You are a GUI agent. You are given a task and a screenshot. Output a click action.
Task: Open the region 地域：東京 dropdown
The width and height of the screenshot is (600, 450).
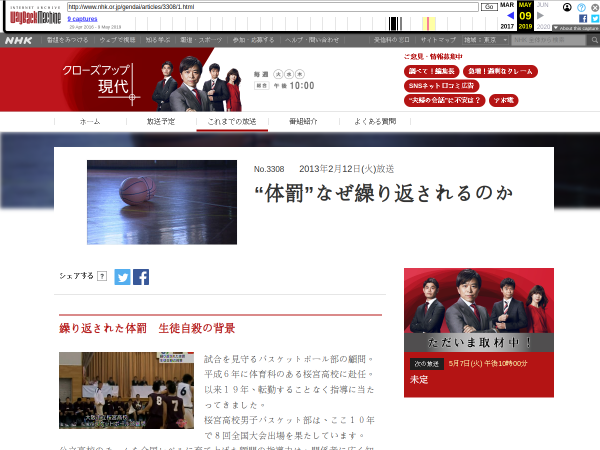[485, 40]
